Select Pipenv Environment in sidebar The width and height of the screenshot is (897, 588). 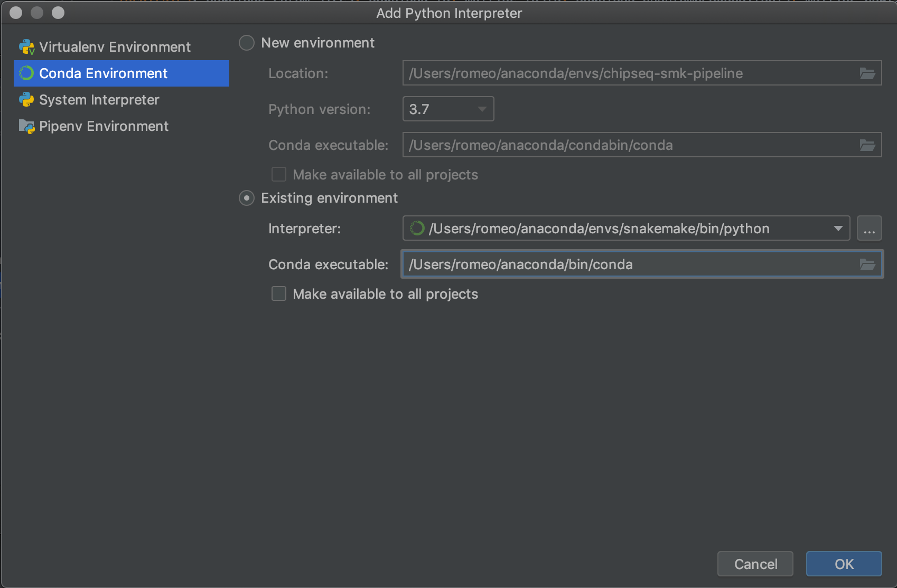(x=122, y=126)
